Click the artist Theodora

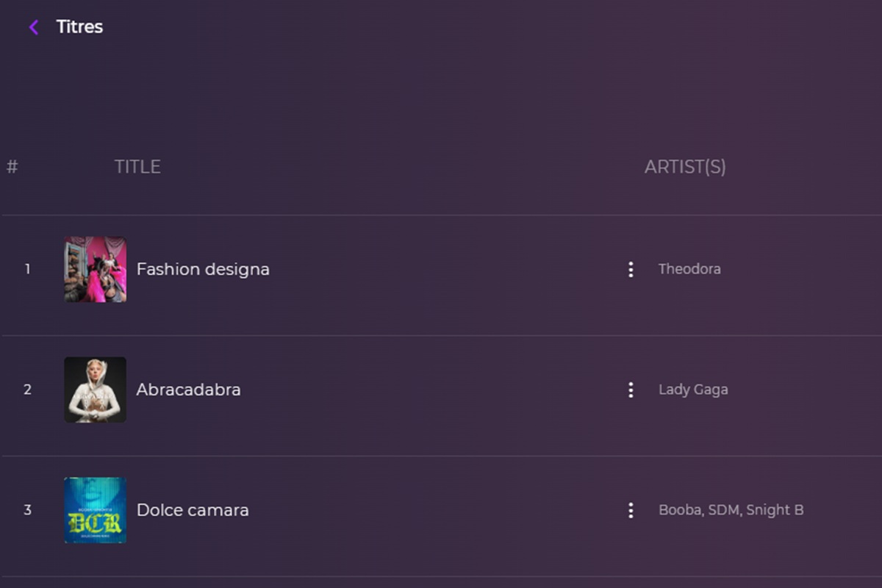pyautogui.click(x=690, y=269)
